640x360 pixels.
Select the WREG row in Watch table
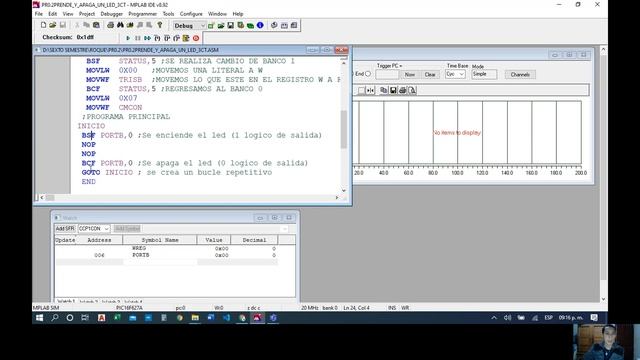pos(167,248)
